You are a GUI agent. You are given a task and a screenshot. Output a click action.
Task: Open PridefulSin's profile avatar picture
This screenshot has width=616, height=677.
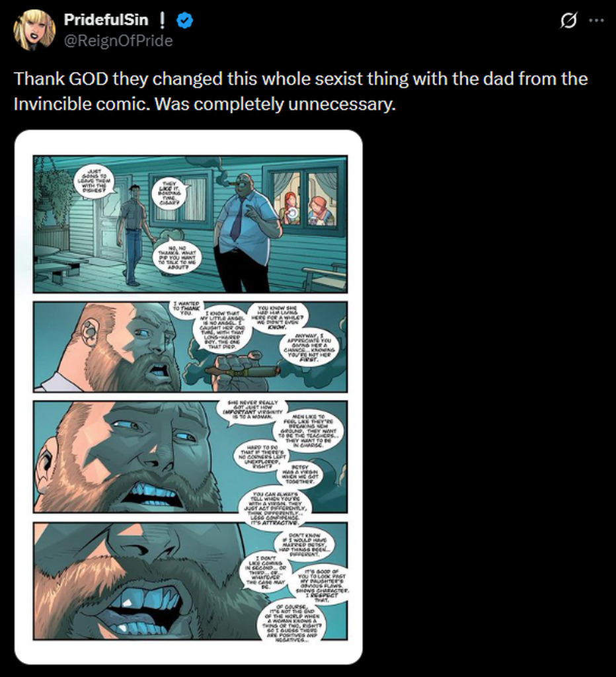coord(34,30)
